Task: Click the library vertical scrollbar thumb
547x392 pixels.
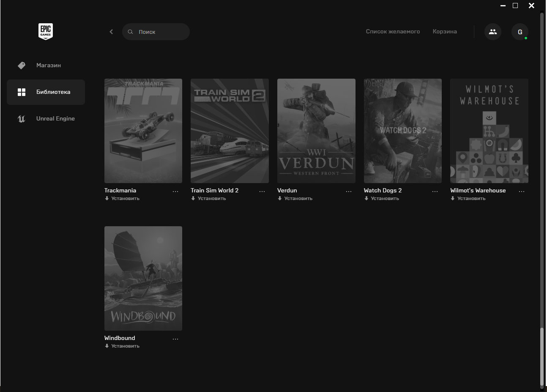Action: [x=542, y=356]
